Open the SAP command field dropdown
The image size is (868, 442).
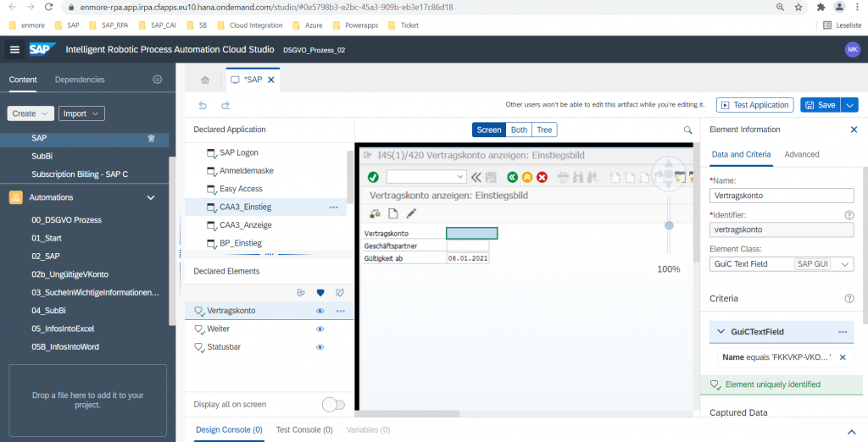[x=460, y=177]
